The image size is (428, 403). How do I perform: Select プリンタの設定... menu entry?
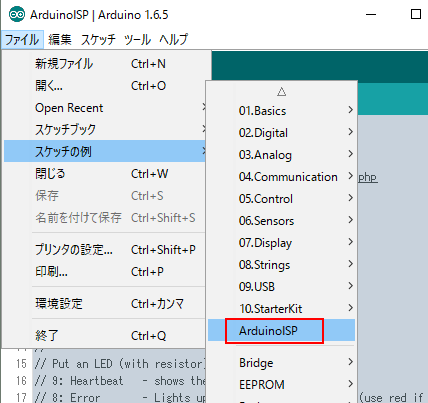coord(105,249)
